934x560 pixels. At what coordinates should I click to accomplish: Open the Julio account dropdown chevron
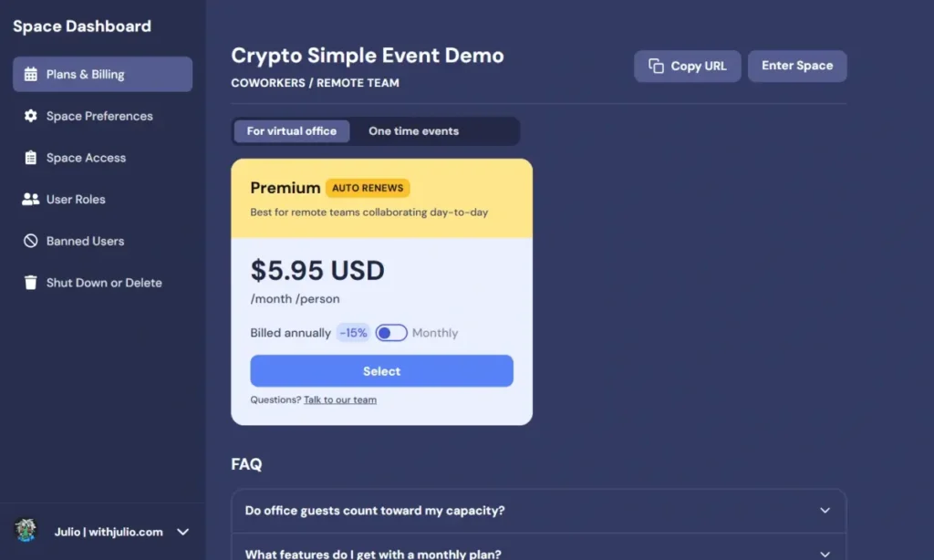point(182,532)
